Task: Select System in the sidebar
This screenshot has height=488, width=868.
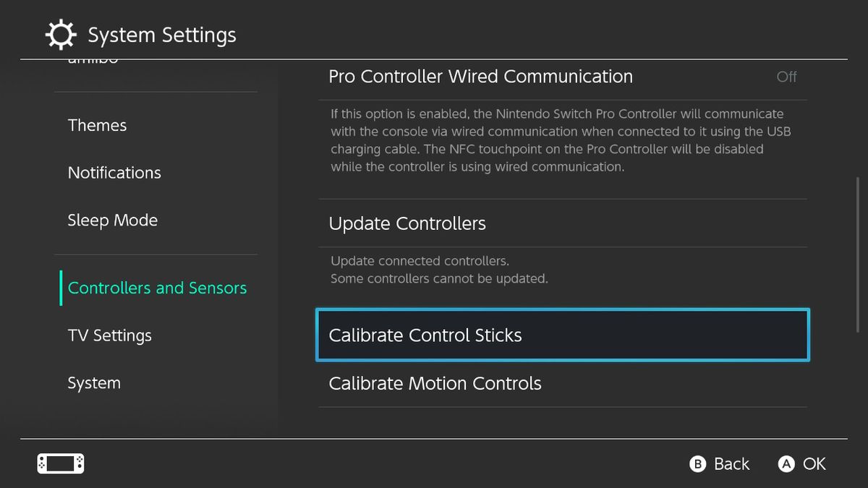Action: (93, 382)
